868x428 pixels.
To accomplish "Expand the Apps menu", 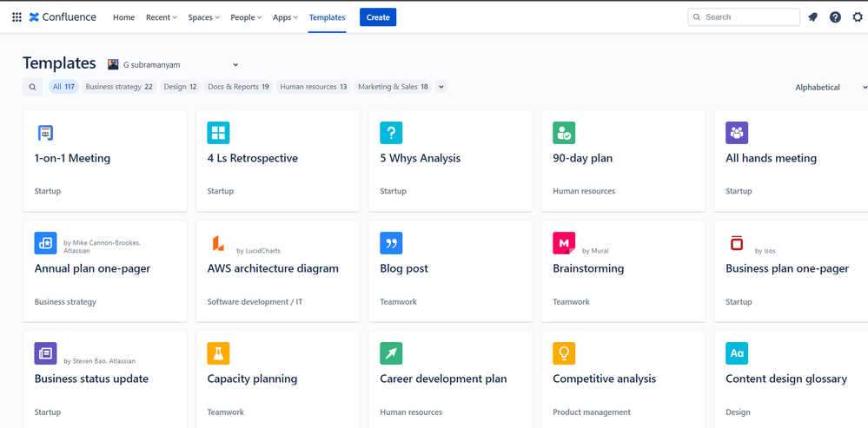I will [285, 17].
